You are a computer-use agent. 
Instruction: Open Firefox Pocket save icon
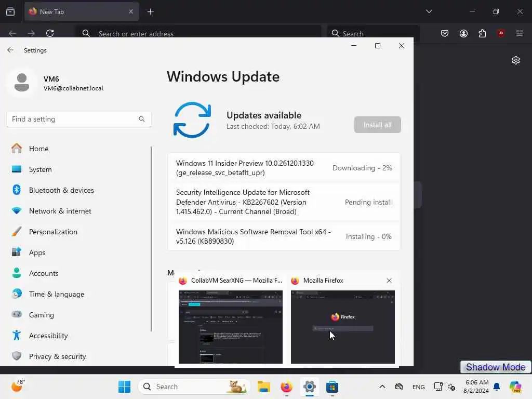[445, 33]
